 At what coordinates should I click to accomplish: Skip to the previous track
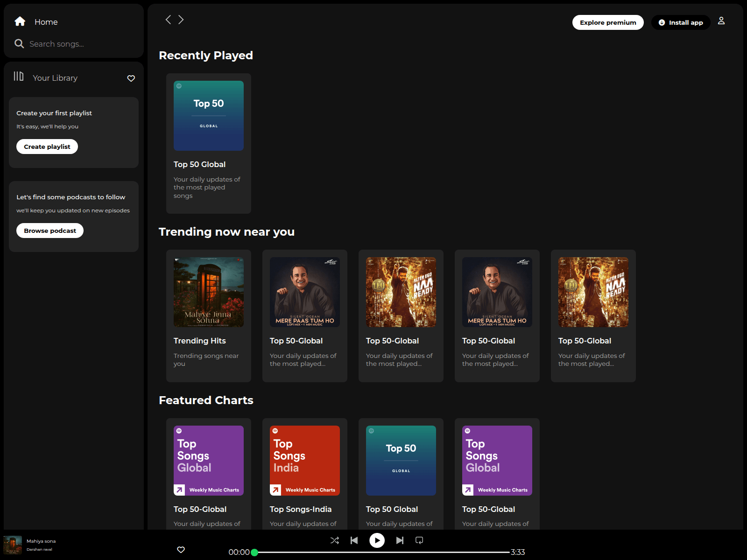[x=354, y=540]
